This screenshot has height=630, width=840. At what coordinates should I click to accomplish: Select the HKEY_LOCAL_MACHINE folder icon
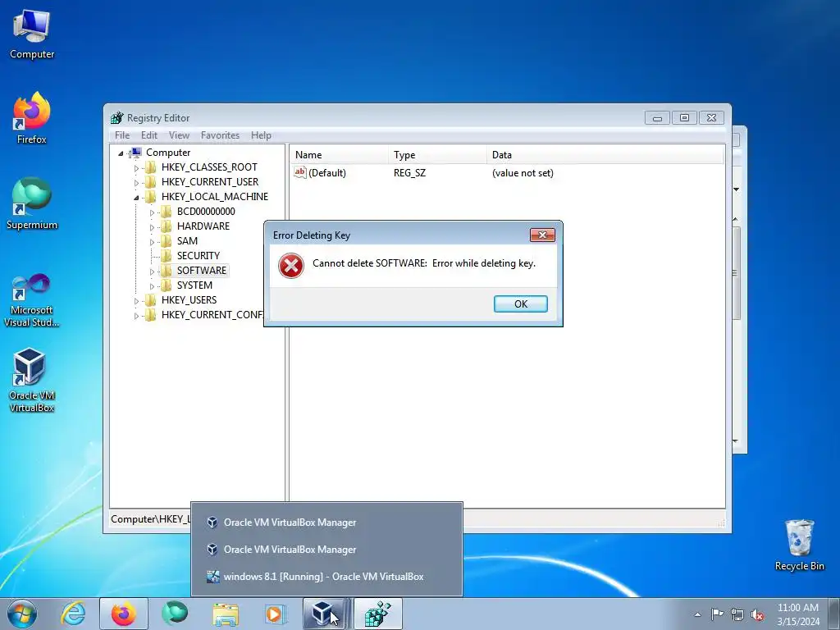pos(151,197)
